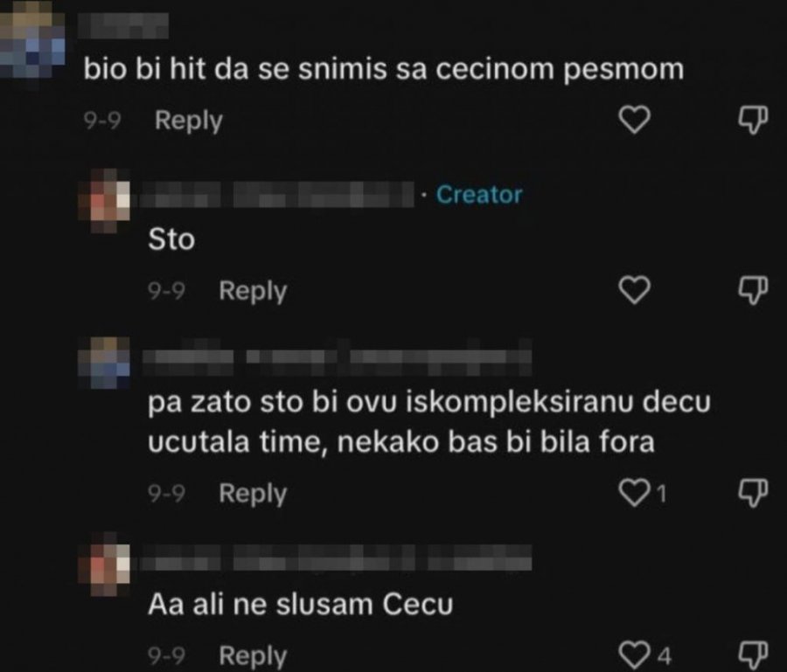Viewport: 787px width, 672px height.
Task: Reply to 'Aa ali ne slusam Cecu'
Action: pos(253,655)
